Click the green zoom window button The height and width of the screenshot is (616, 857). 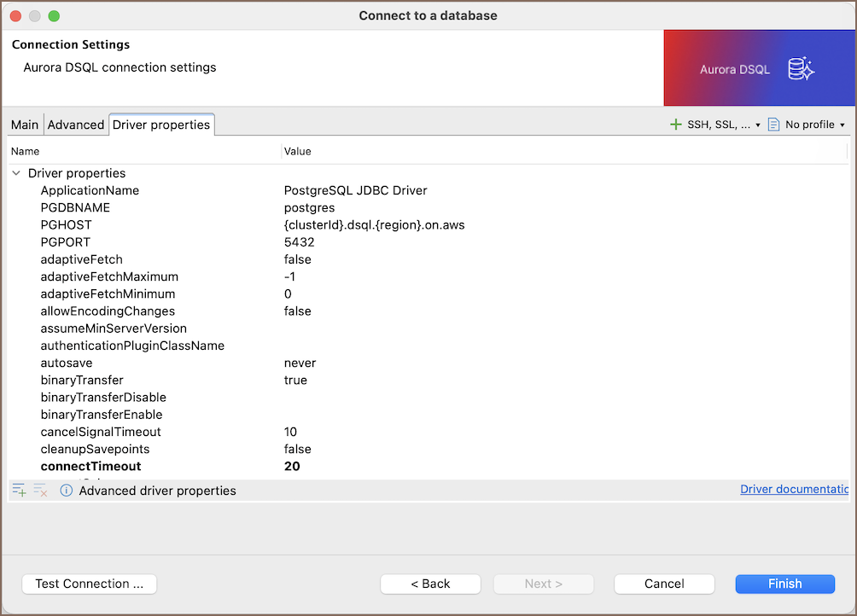click(x=54, y=16)
